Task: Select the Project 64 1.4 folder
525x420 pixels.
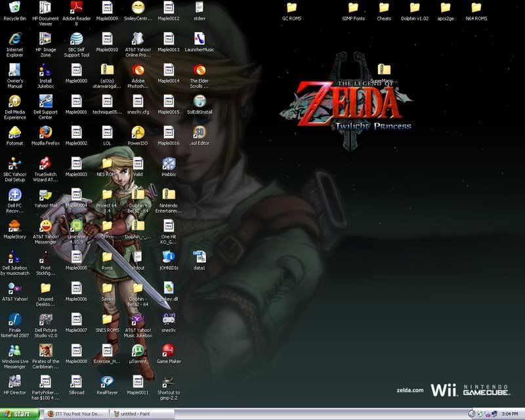Action: (107, 194)
